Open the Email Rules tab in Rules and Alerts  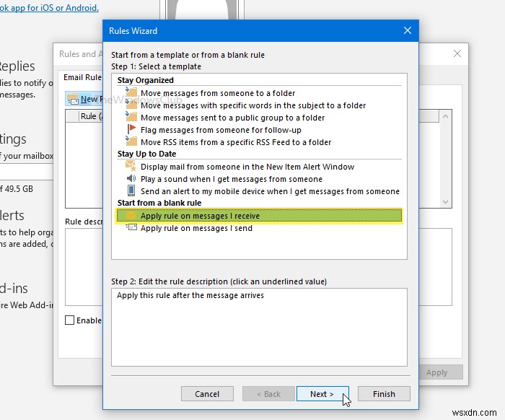tap(82, 77)
